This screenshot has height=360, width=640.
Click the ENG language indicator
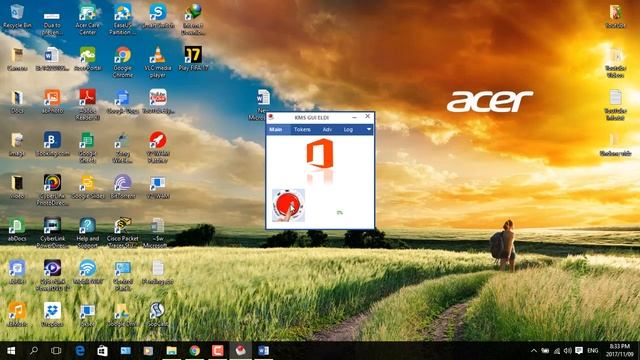593,351
